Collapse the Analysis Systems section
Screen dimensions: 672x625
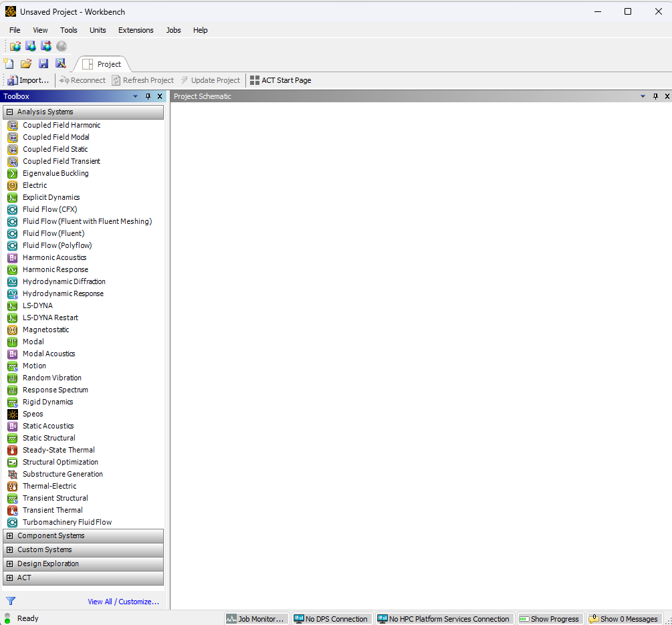[x=10, y=112]
